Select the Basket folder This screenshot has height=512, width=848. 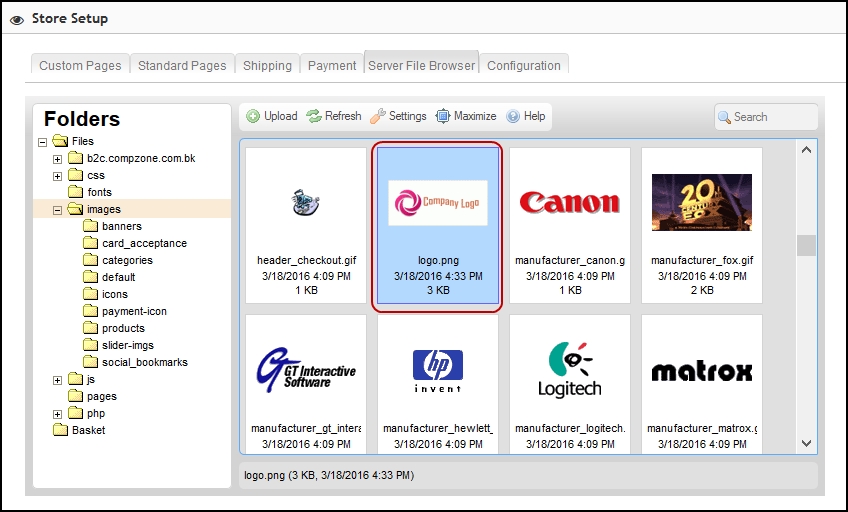(80, 430)
